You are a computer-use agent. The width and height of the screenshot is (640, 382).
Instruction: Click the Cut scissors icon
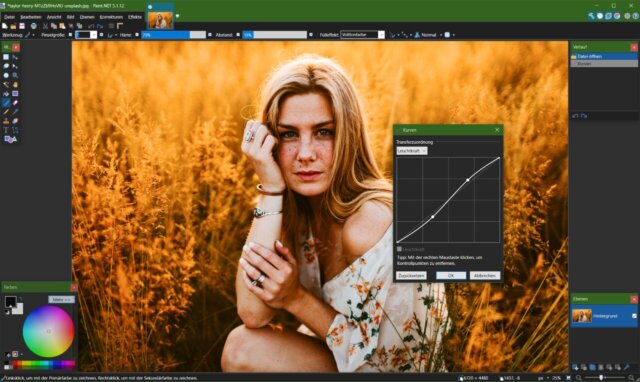(45, 26)
